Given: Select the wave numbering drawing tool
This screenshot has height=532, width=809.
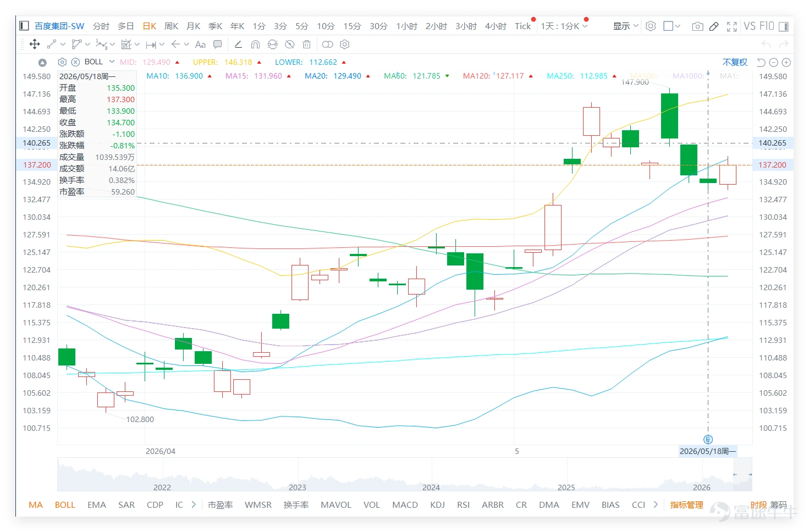Looking at the screenshot, I should click(x=101, y=45).
